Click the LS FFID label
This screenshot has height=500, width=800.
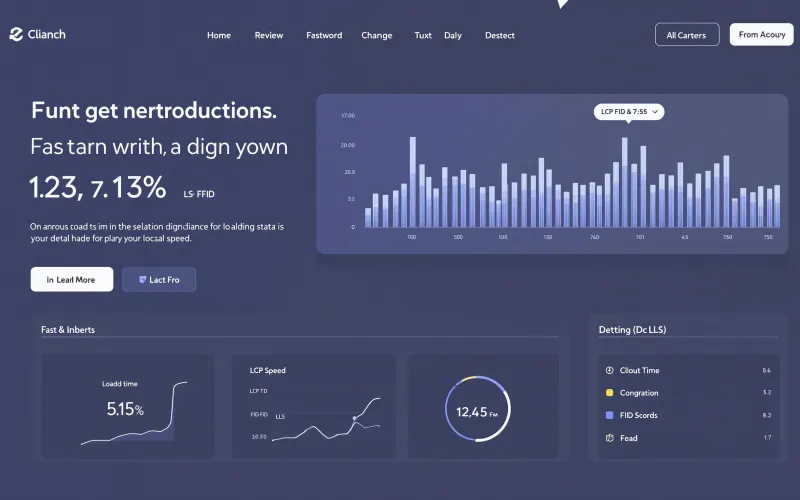(x=199, y=194)
